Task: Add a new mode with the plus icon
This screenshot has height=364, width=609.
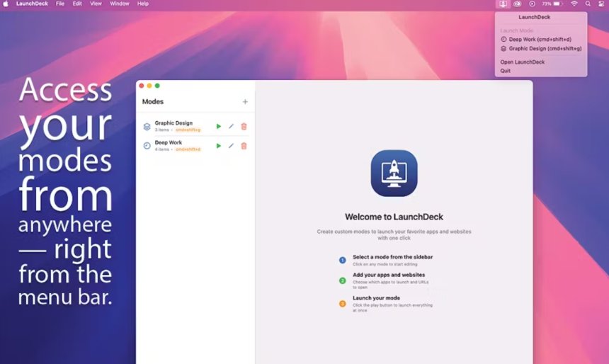Action: click(x=245, y=102)
